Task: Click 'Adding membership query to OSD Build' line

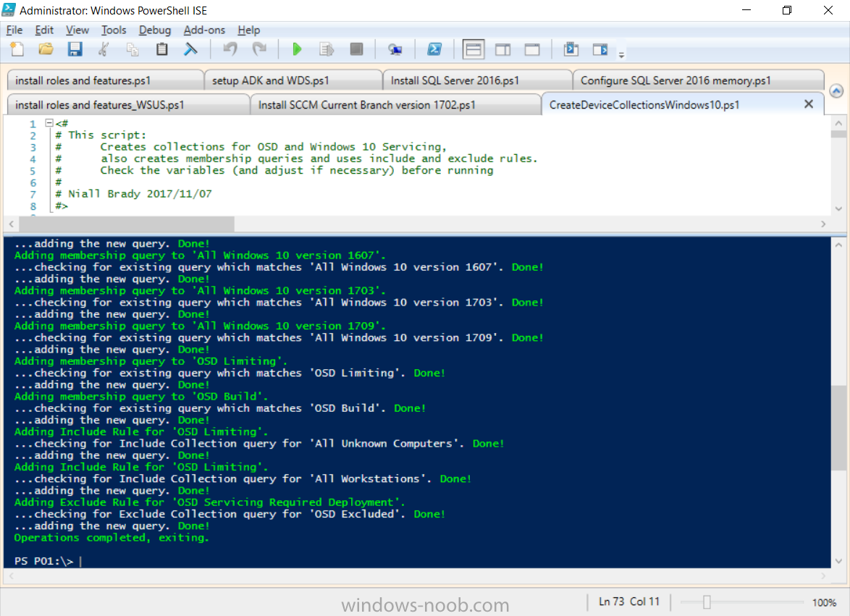Action: coord(141,397)
